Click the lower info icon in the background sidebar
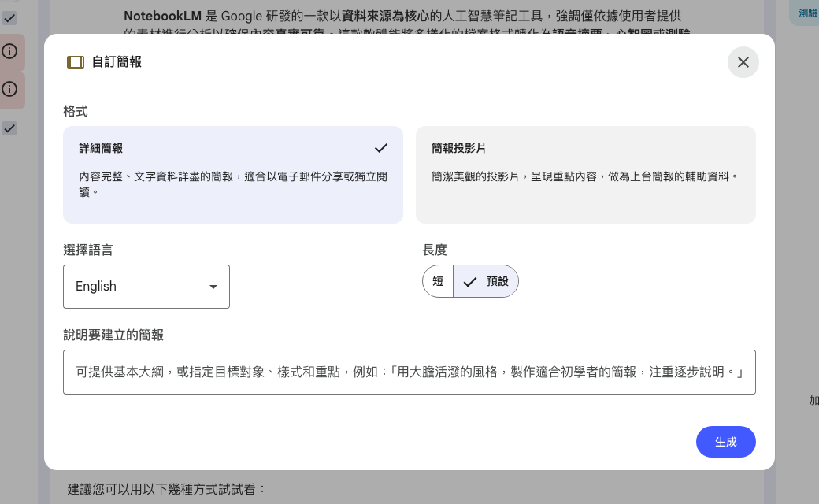This screenshot has width=819, height=504. [9, 89]
